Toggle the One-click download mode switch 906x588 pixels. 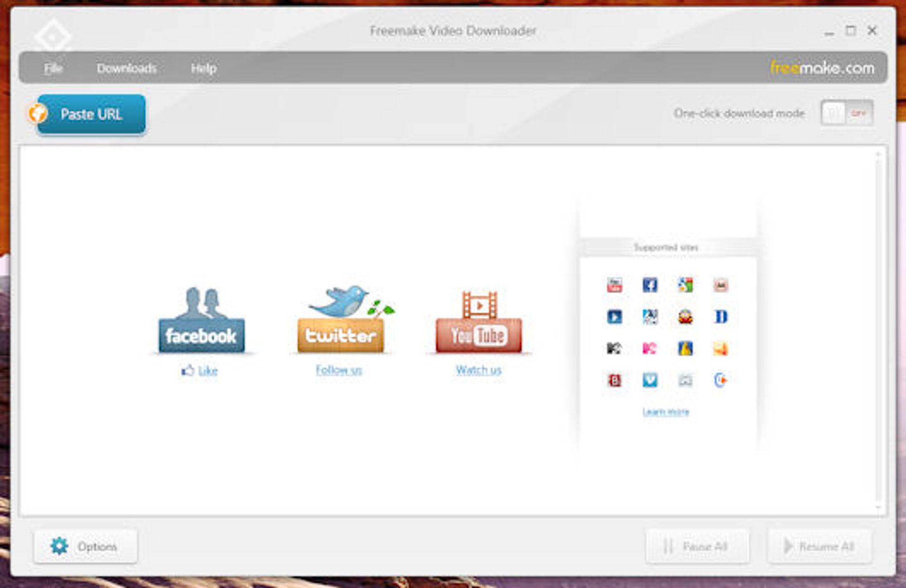[847, 113]
